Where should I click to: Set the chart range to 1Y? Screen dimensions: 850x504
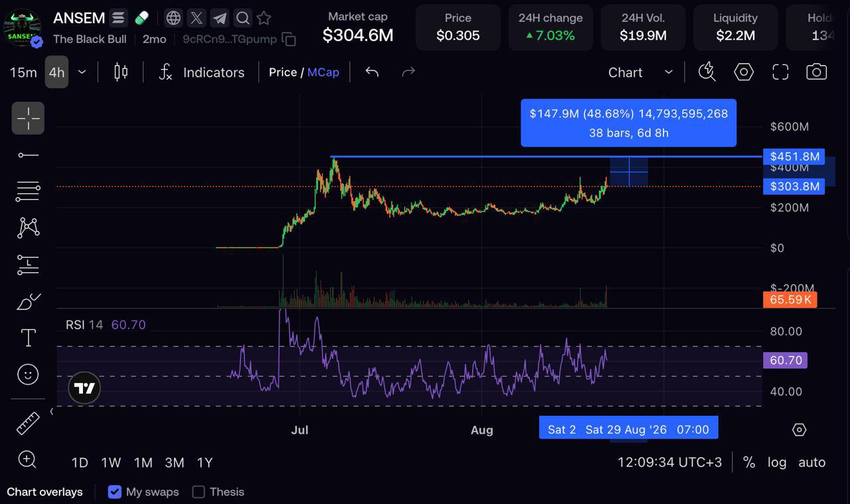(x=205, y=462)
